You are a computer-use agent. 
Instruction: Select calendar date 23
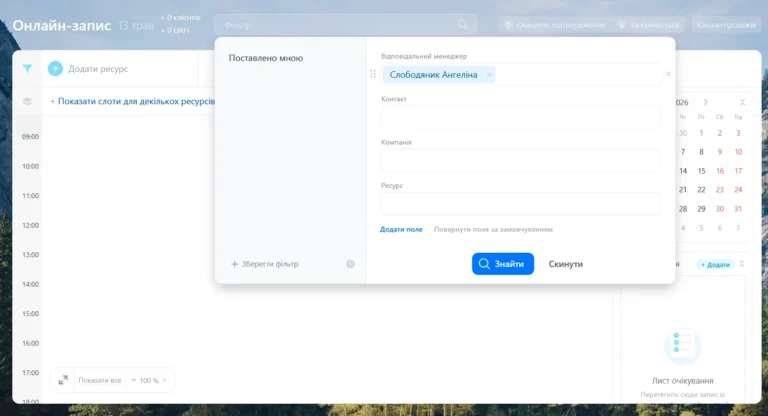pos(720,190)
